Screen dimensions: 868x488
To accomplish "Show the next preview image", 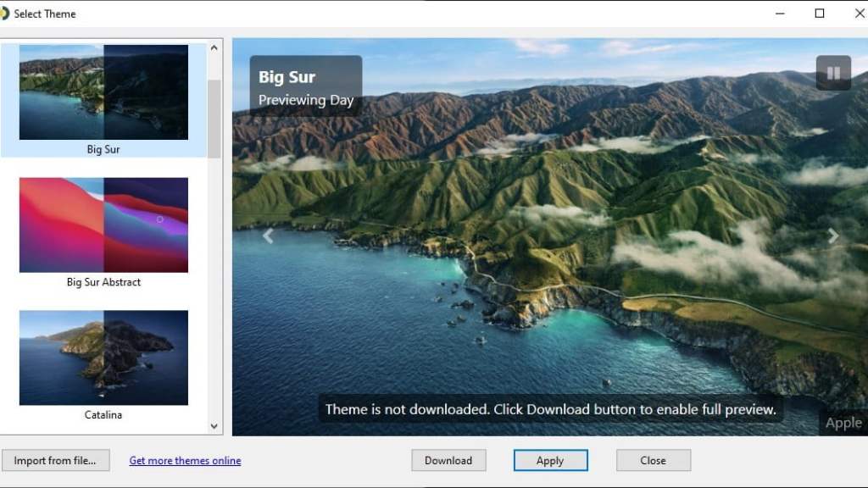I will click(833, 236).
